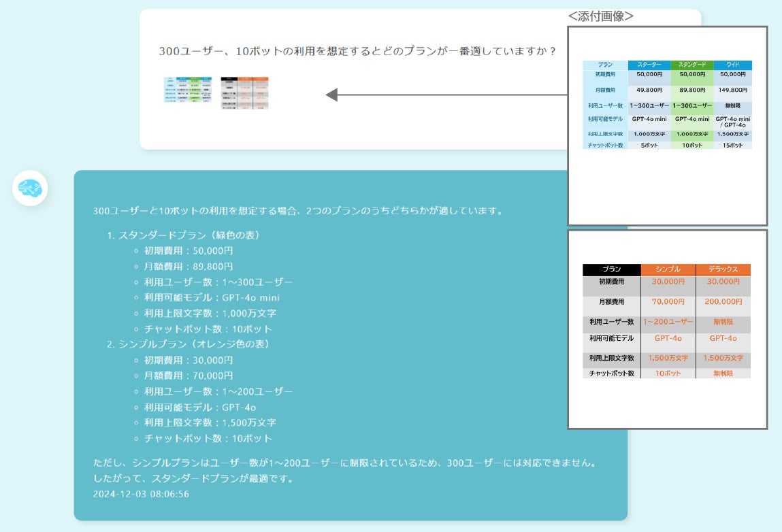Click the line '利用上限文字数：1,500万文字'

click(210, 422)
